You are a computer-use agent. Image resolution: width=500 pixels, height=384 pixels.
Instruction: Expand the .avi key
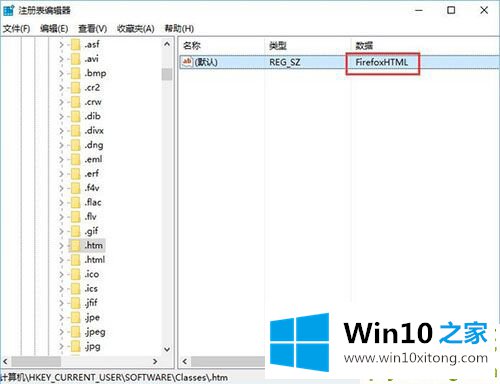61,59
